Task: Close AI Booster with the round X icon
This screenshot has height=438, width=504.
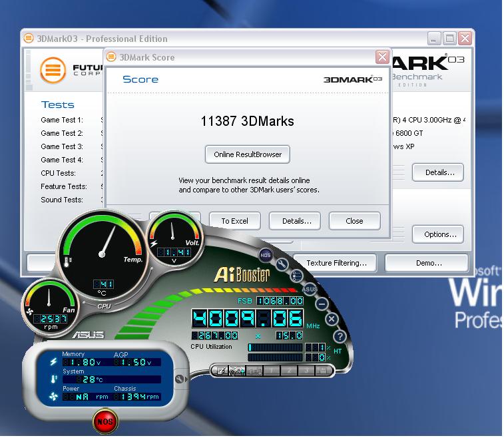Action: 332,319
